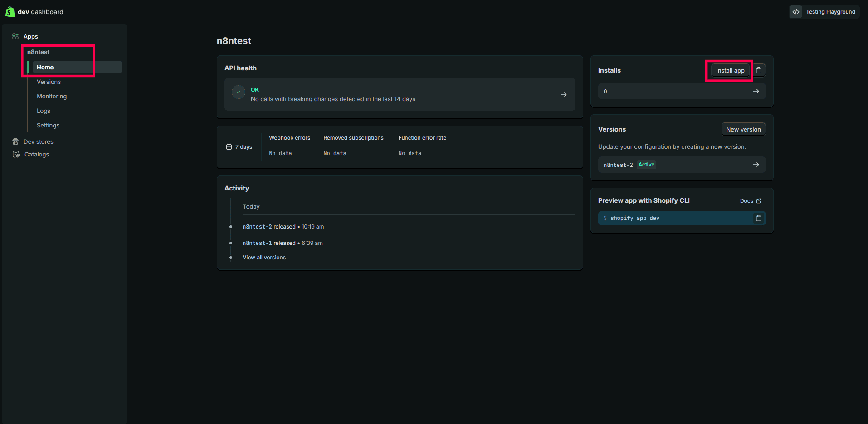This screenshot has height=424, width=868.
Task: Open the Shopify CLI Docs link
Action: (750, 201)
